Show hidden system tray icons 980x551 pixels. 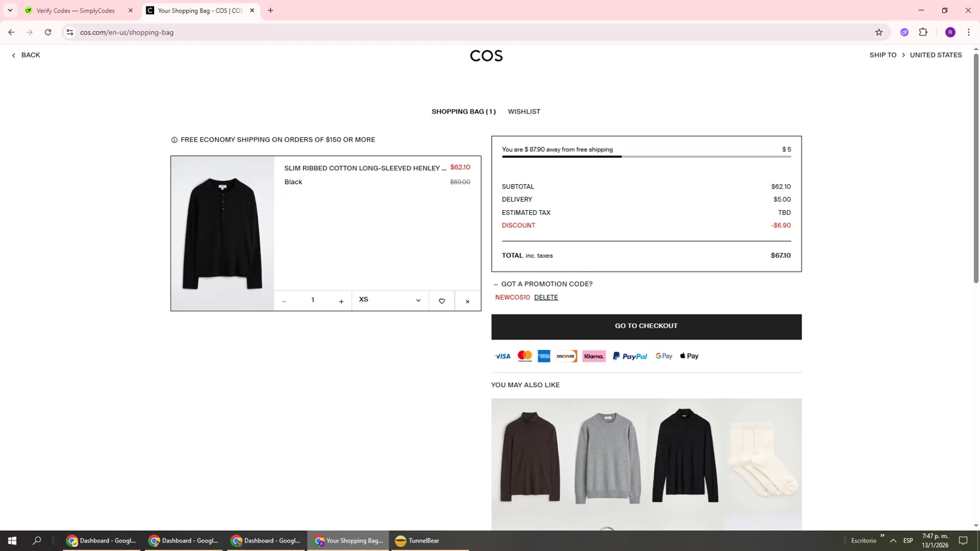(x=893, y=541)
